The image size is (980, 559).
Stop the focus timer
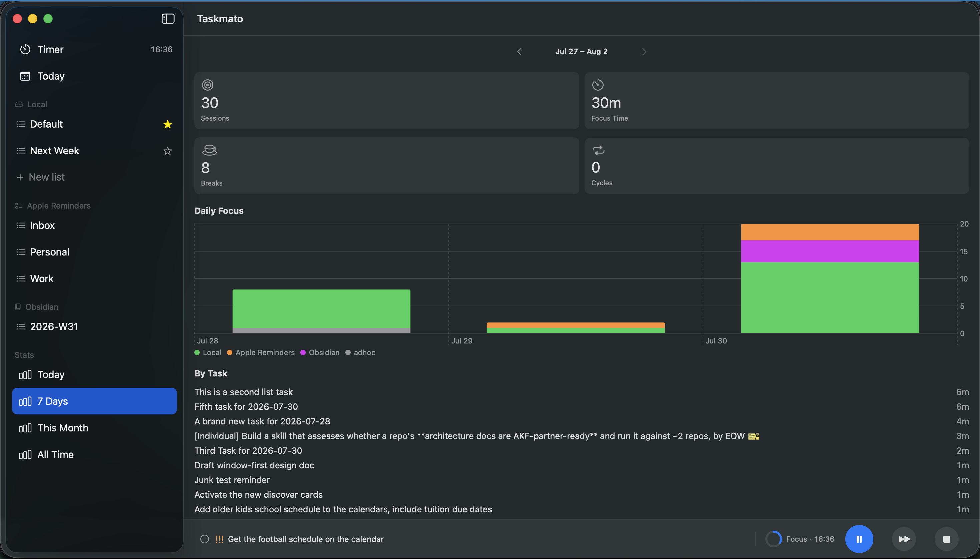947,539
